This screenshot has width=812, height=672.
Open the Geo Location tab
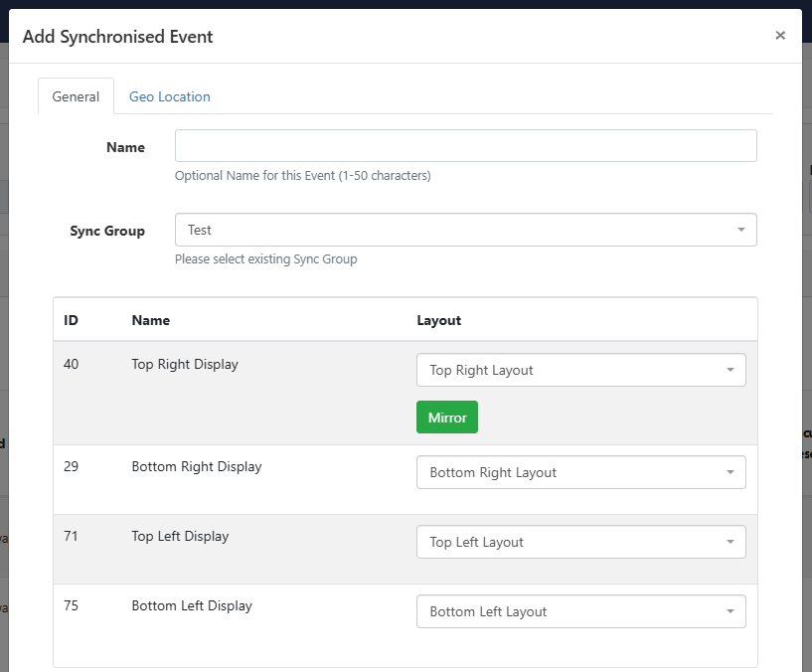pyautogui.click(x=169, y=96)
